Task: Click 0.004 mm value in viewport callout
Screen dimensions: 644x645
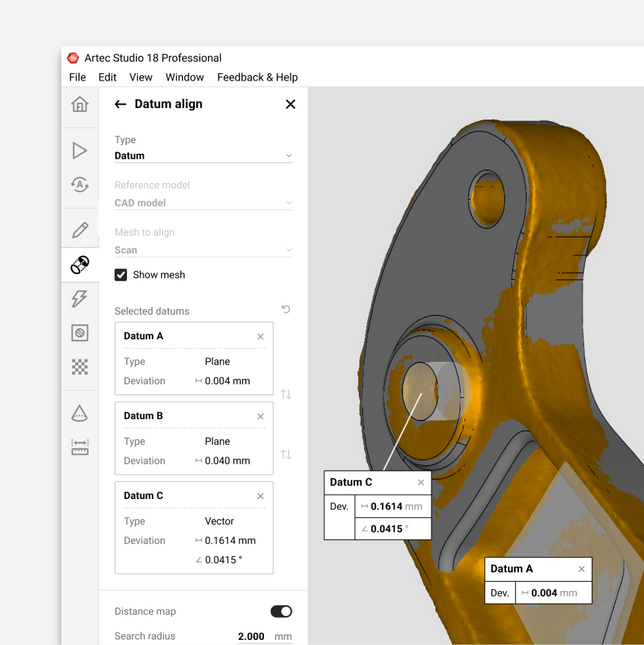Action: pos(554,593)
